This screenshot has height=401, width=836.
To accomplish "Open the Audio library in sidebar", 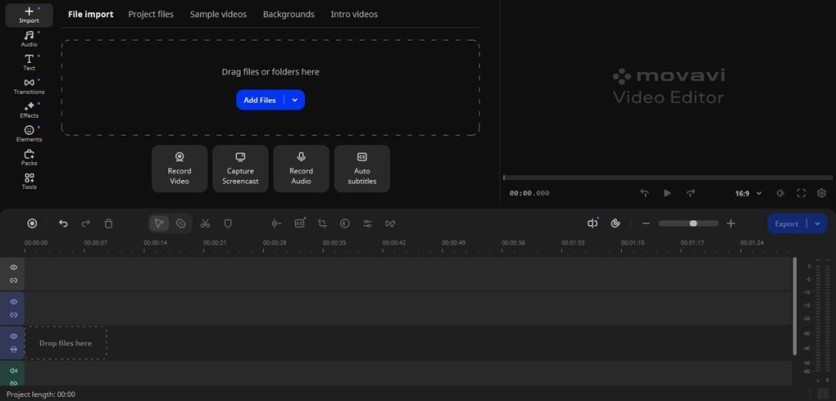I will pos(29,39).
